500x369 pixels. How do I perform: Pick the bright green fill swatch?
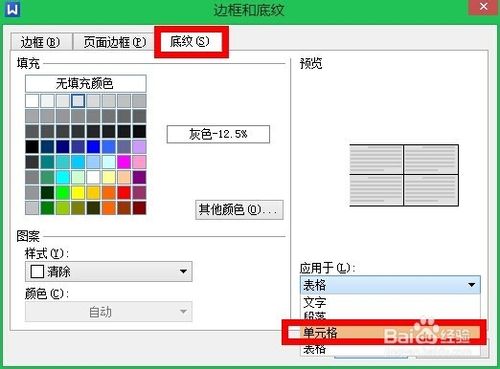coord(62,193)
